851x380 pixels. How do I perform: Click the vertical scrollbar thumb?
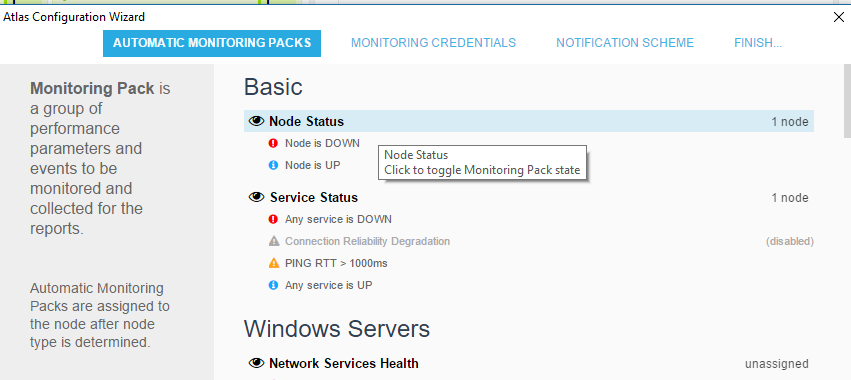coord(847,102)
